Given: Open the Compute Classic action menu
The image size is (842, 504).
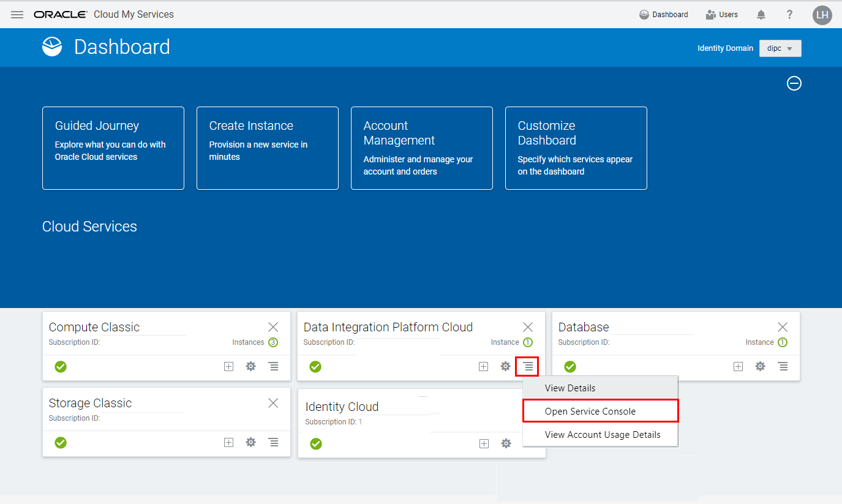Looking at the screenshot, I should point(273,367).
